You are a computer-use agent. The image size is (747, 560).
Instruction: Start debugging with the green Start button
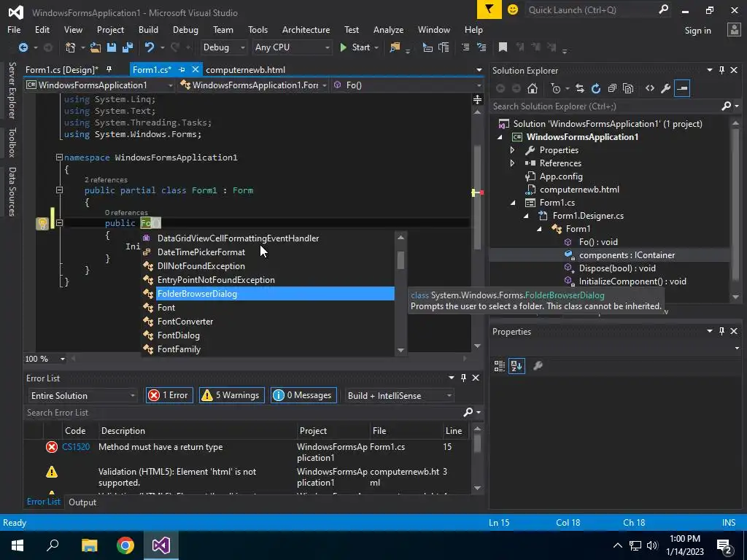359,47
